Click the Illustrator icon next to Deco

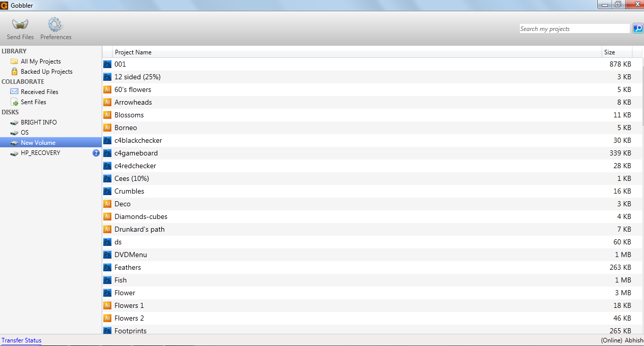click(x=107, y=204)
